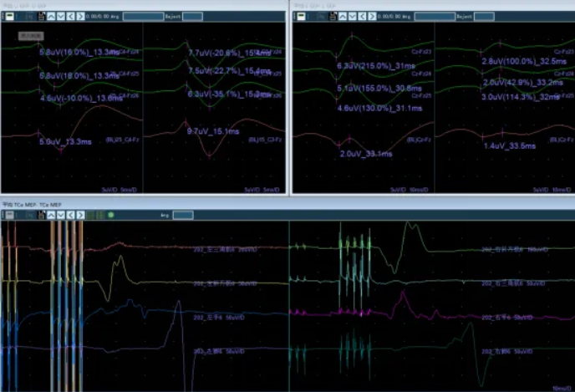Select the 2.0uV(42.9%)_33.2ms measurement label
The width and height of the screenshot is (575, 392).
click(x=522, y=83)
